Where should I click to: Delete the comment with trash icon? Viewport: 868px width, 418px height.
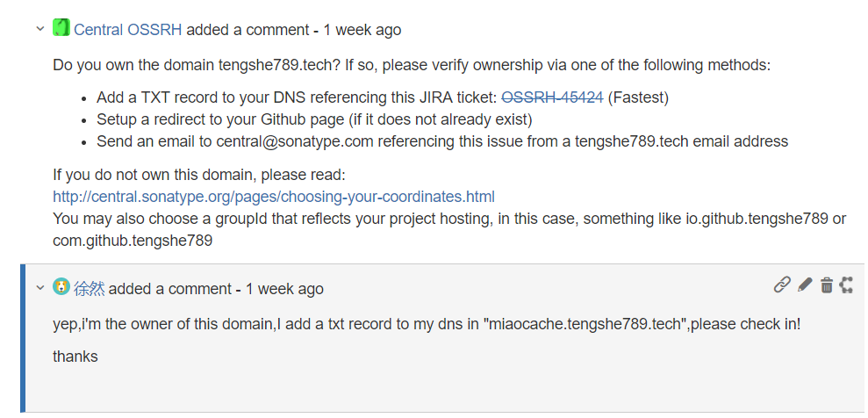pos(826,285)
